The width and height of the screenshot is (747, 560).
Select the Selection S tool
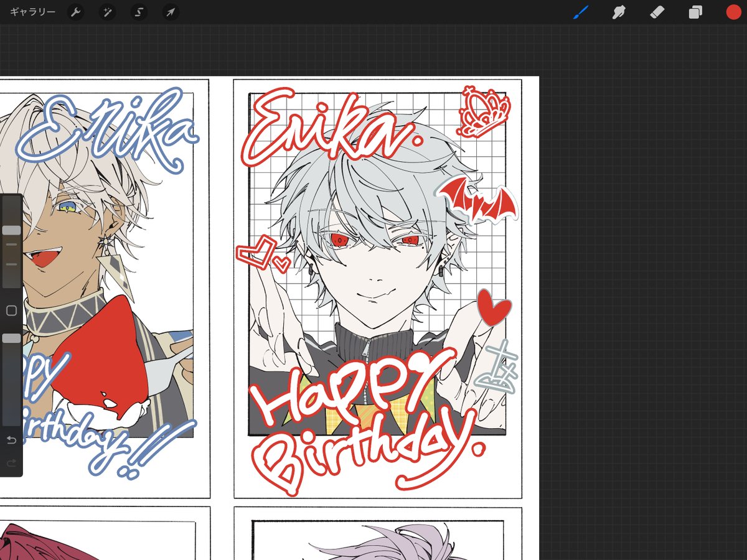pos(139,12)
